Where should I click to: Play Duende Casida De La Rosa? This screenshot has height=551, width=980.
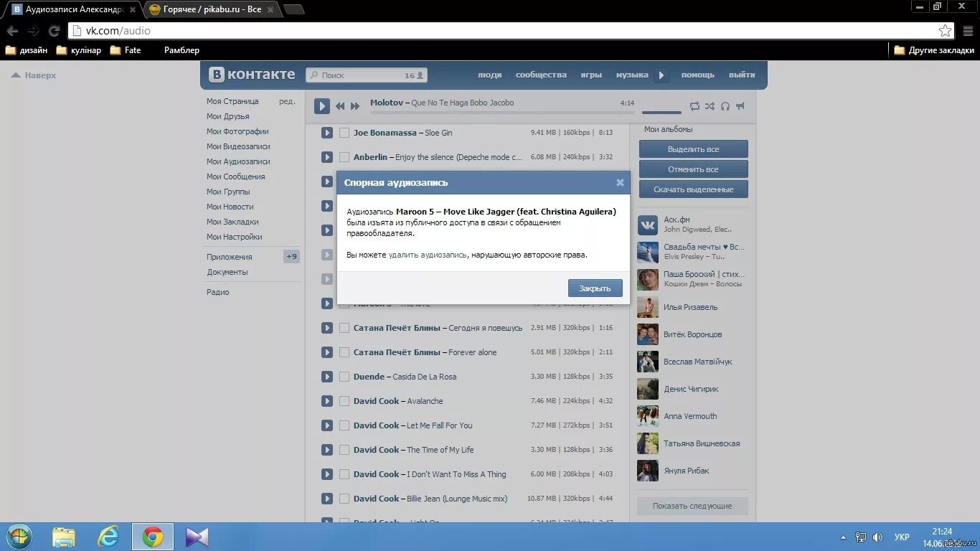(x=327, y=377)
